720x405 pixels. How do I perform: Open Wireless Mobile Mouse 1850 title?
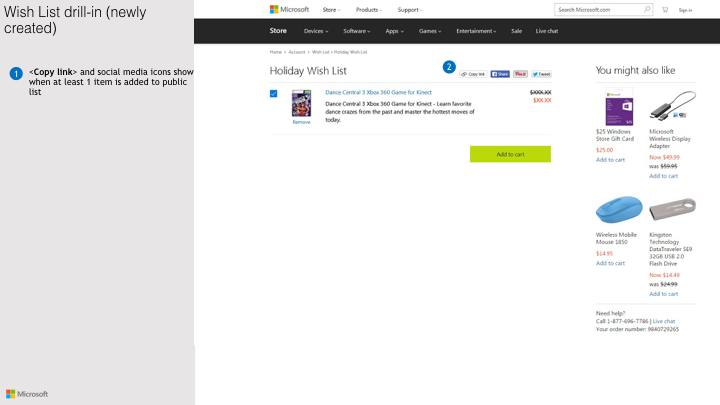[x=616, y=238]
